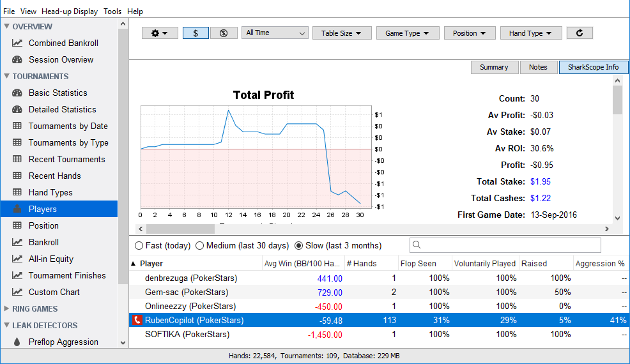The image size is (630, 364).
Task: Click the Position table icon
Action: pyautogui.click(x=17, y=225)
